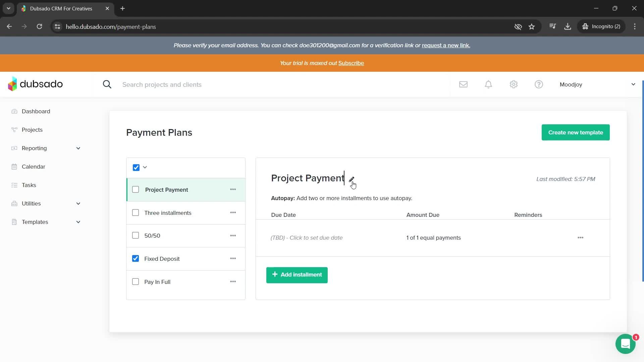Check the Three installments checkbox
The height and width of the screenshot is (362, 644).
[x=136, y=213]
